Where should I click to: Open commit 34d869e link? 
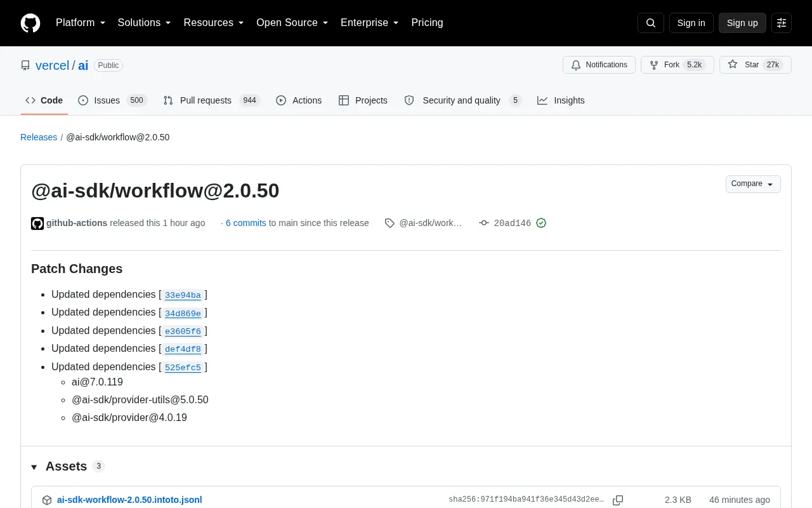(183, 313)
